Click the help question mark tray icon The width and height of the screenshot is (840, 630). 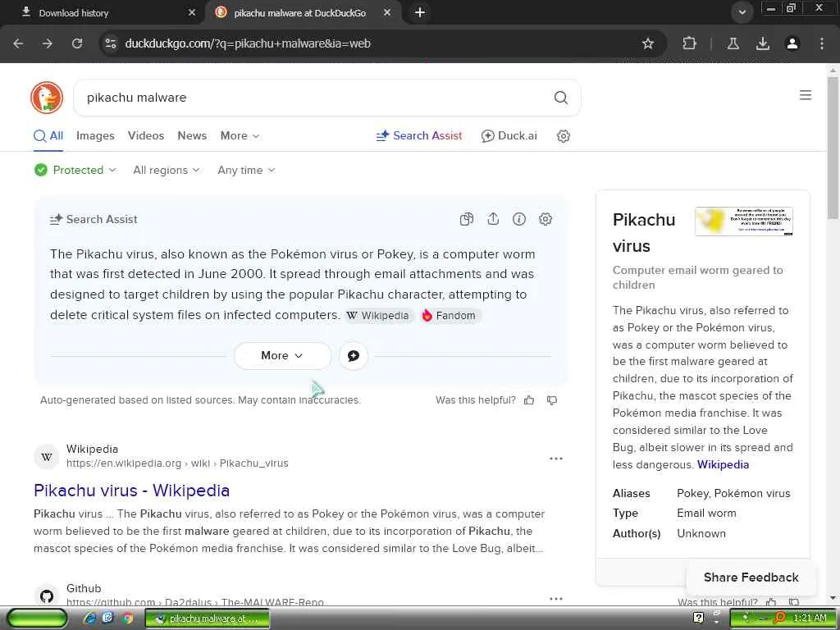click(x=698, y=618)
